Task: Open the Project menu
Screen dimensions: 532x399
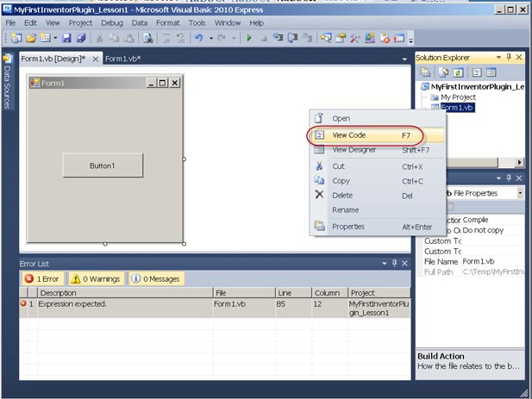Action: [x=80, y=22]
